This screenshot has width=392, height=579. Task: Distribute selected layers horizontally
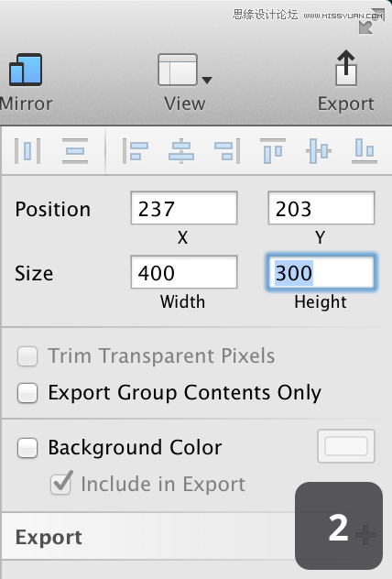27,150
